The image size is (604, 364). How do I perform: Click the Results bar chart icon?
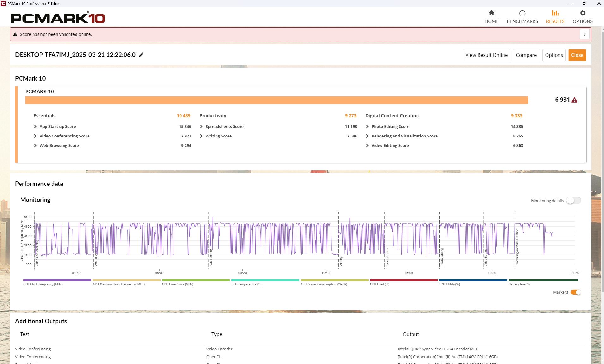[555, 13]
